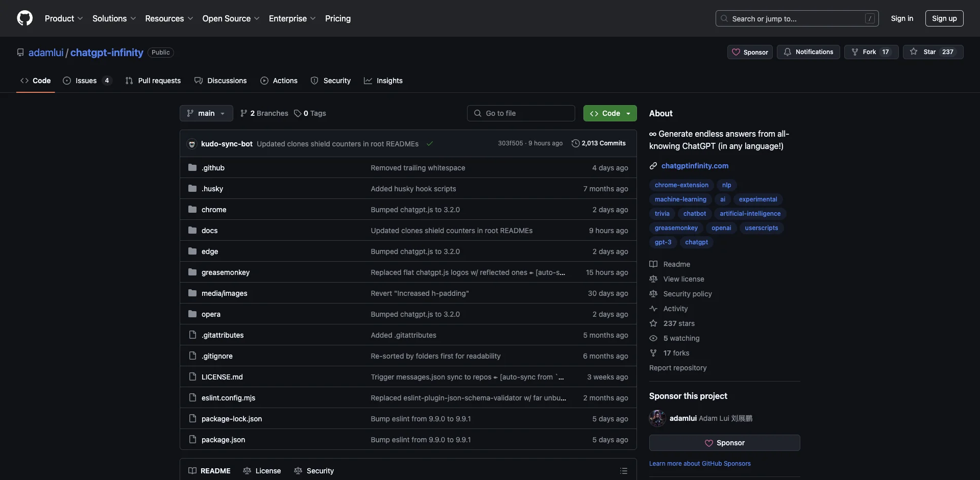This screenshot has height=480, width=980.
Task: Click the .husky folder icon
Action: point(192,188)
